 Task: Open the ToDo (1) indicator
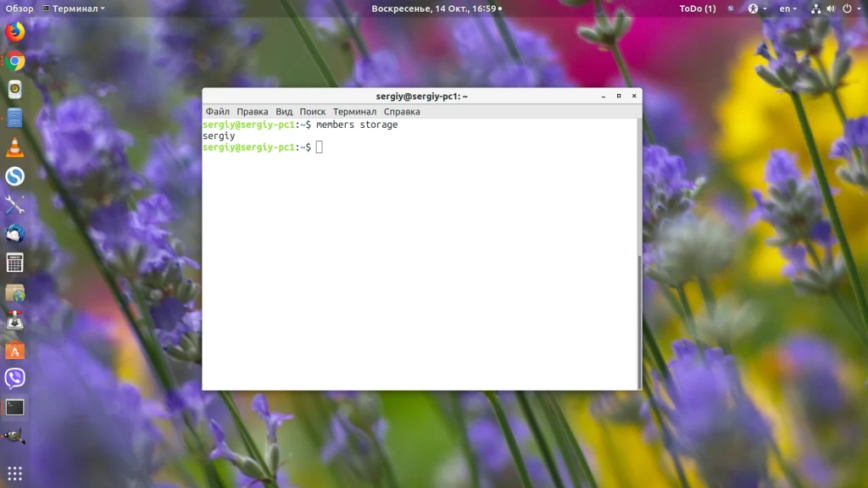point(698,8)
